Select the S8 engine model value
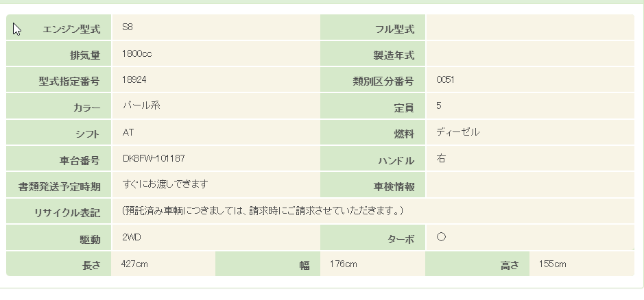644x300 pixels. (x=128, y=27)
